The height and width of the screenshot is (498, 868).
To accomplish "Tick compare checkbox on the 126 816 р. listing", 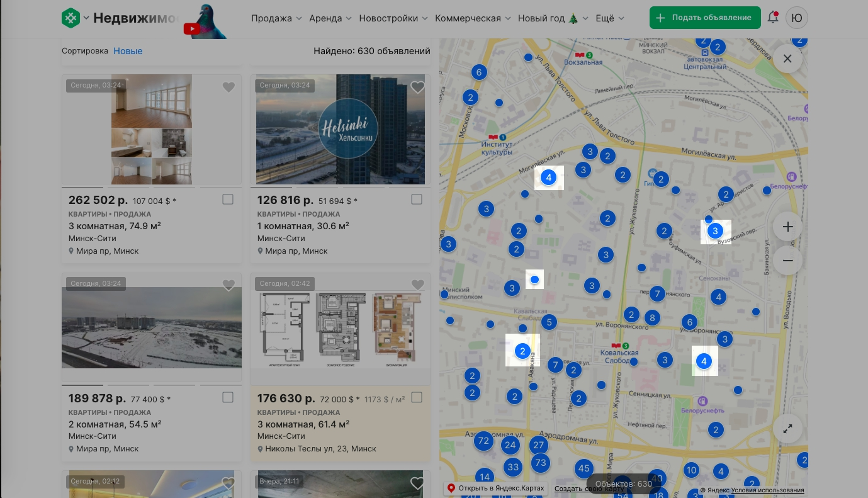I will [417, 200].
